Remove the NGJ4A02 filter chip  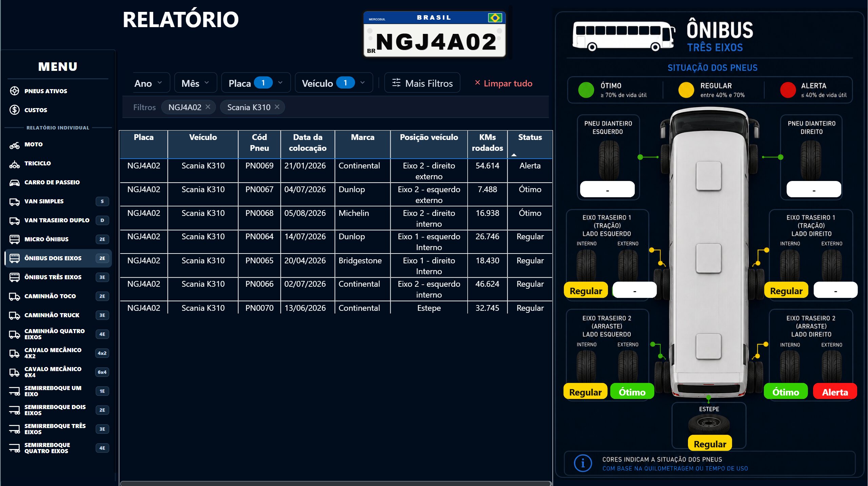click(208, 107)
